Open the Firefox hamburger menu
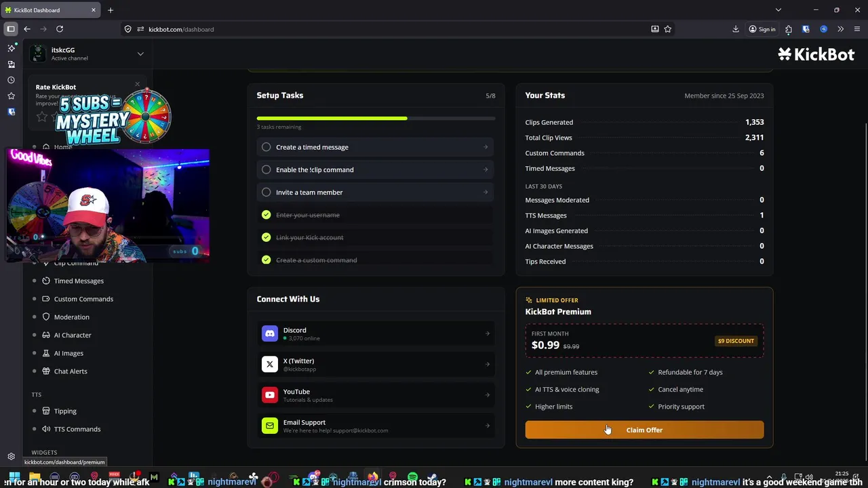The image size is (868, 488). (858, 29)
